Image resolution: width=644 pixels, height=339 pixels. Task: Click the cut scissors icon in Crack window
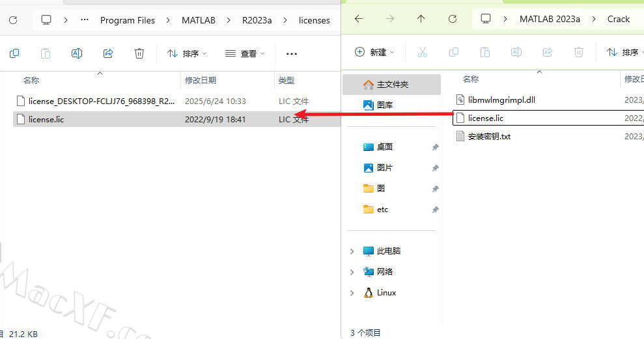pyautogui.click(x=422, y=52)
